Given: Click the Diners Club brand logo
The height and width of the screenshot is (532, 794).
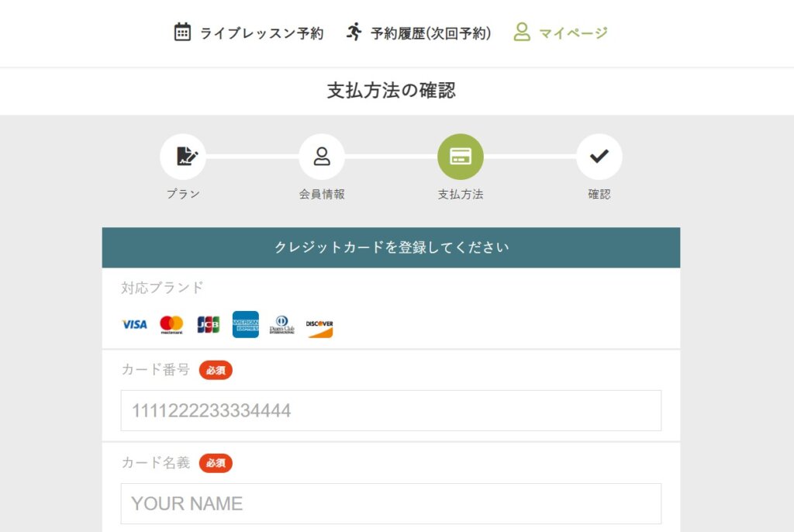Looking at the screenshot, I should pos(282,325).
